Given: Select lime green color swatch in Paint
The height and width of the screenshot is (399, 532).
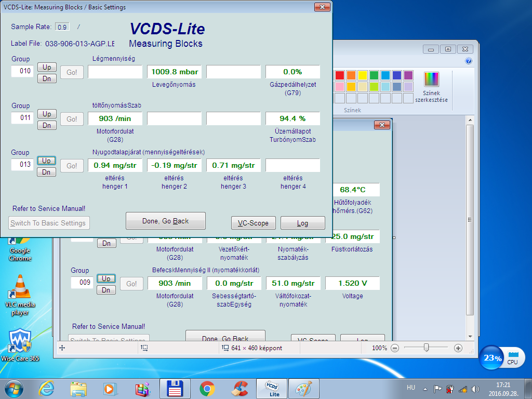Looking at the screenshot, I should [374, 87].
